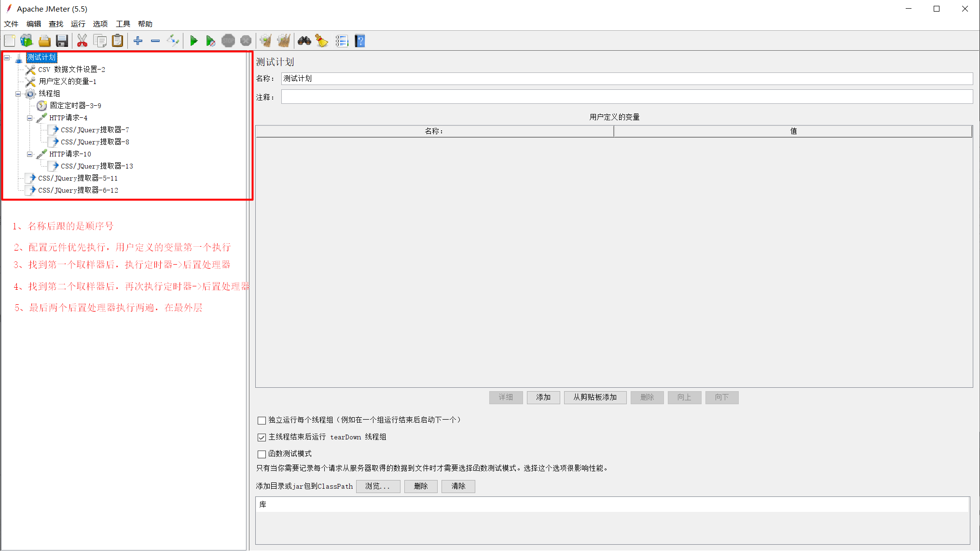Open the Function helper list icon
The height and width of the screenshot is (551, 980).
[x=342, y=41]
